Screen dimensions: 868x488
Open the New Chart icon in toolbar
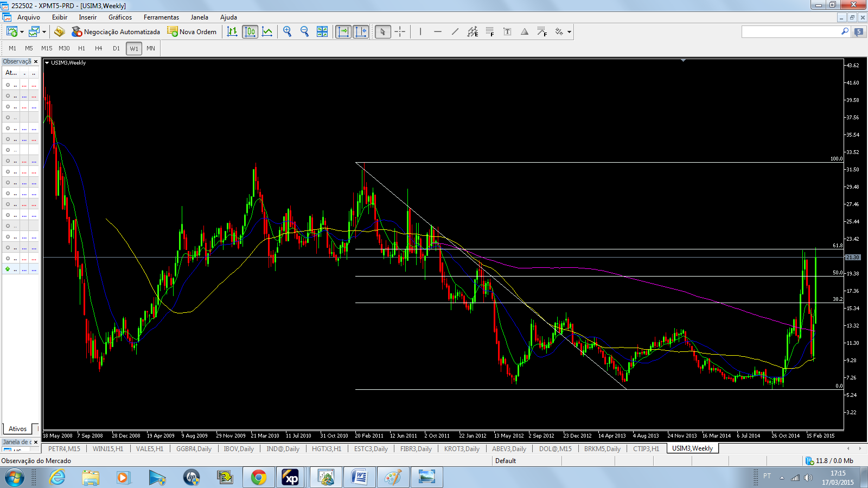coord(11,31)
